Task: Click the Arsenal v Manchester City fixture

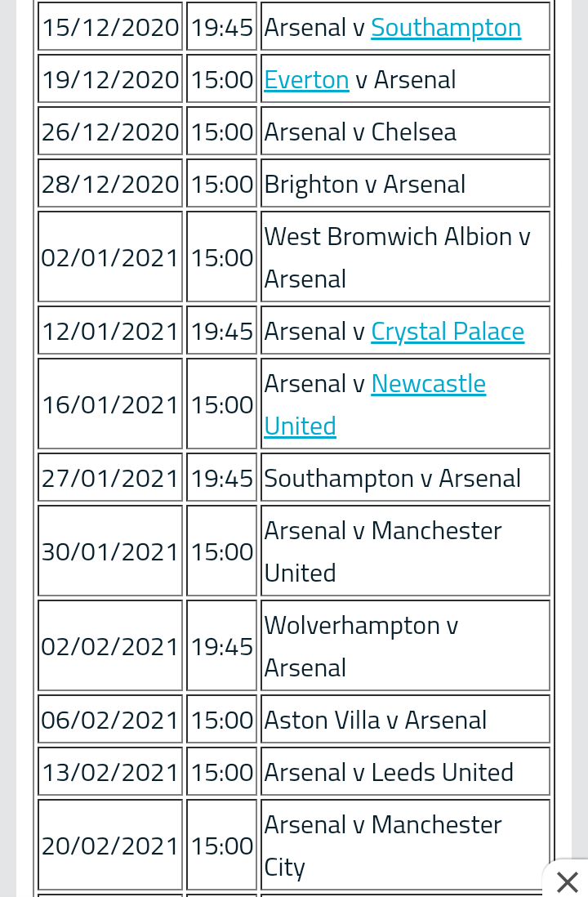Action: pos(382,845)
